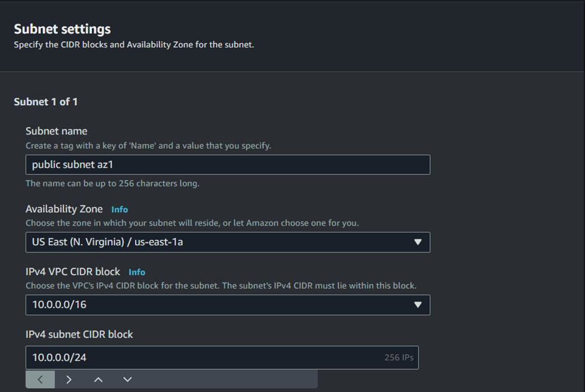Click the Availability Zone dropdown triangle arrow
The height and width of the screenshot is (392, 585).
point(418,242)
